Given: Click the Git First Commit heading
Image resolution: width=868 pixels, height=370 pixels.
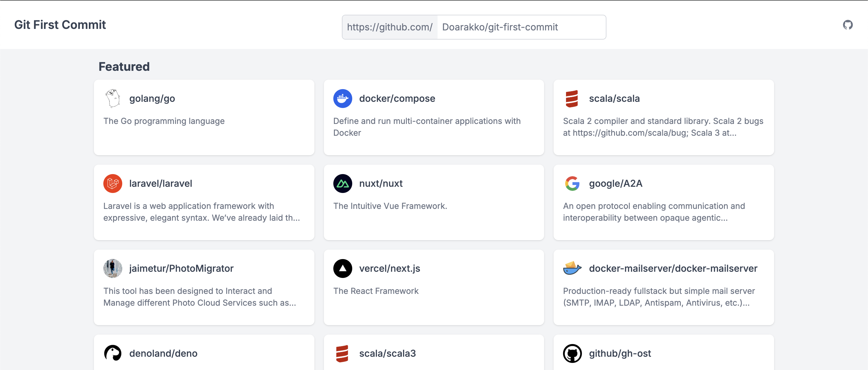Looking at the screenshot, I should pos(60,24).
